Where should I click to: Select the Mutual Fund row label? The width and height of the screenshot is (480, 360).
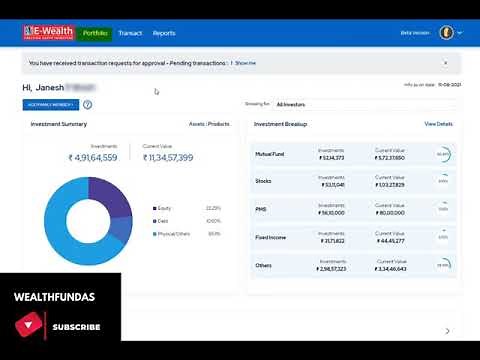coord(270,154)
